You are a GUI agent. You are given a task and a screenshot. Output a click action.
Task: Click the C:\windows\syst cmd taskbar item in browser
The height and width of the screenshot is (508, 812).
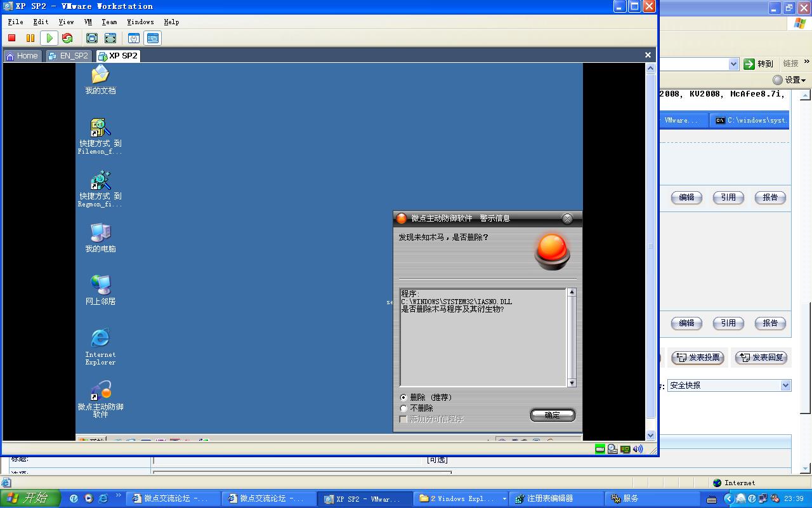(750, 120)
